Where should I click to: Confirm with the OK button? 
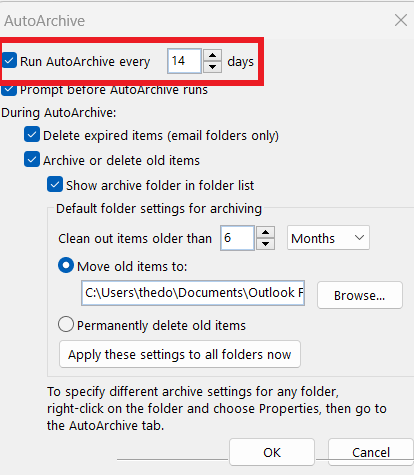pyautogui.click(x=272, y=452)
